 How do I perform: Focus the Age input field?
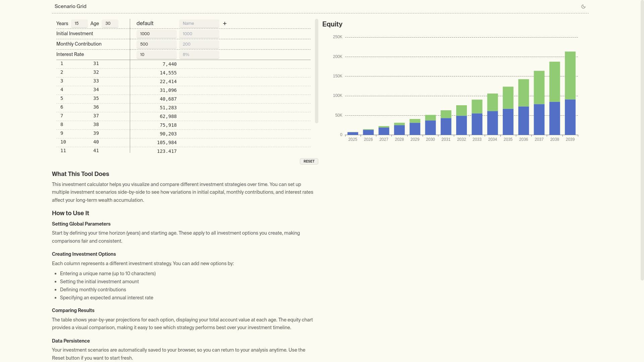point(110,23)
